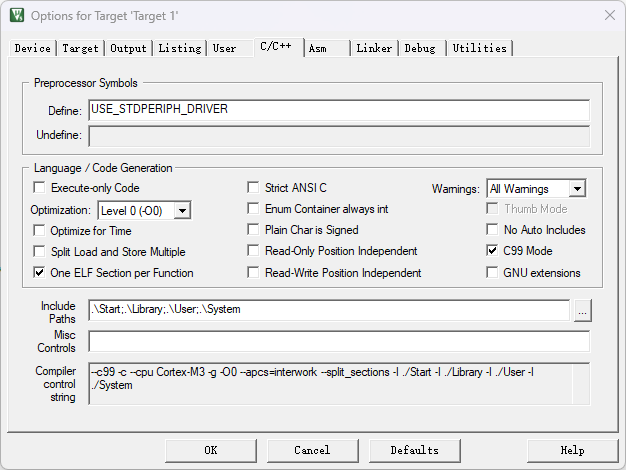Click the Define preprocessor symbols field
Viewport: 626px width, 470px height.
click(338, 109)
